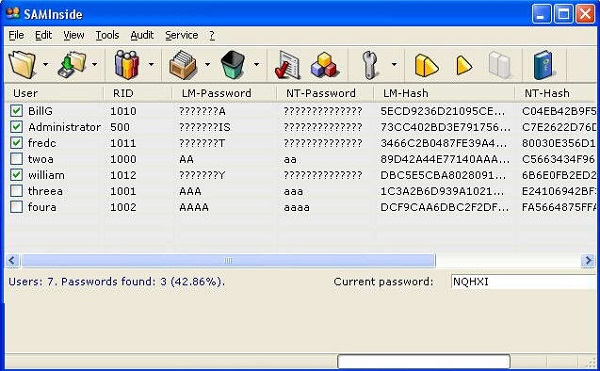Screen dimensions: 600x371
Task: Open dropdown arrow beside the folder icon
Action: tap(46, 64)
